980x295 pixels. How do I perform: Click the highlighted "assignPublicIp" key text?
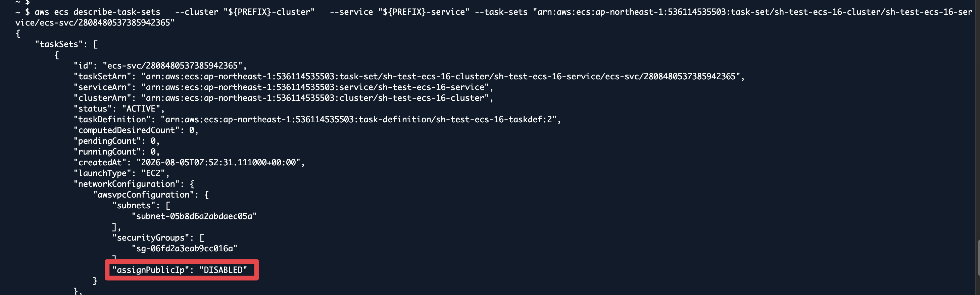151,270
